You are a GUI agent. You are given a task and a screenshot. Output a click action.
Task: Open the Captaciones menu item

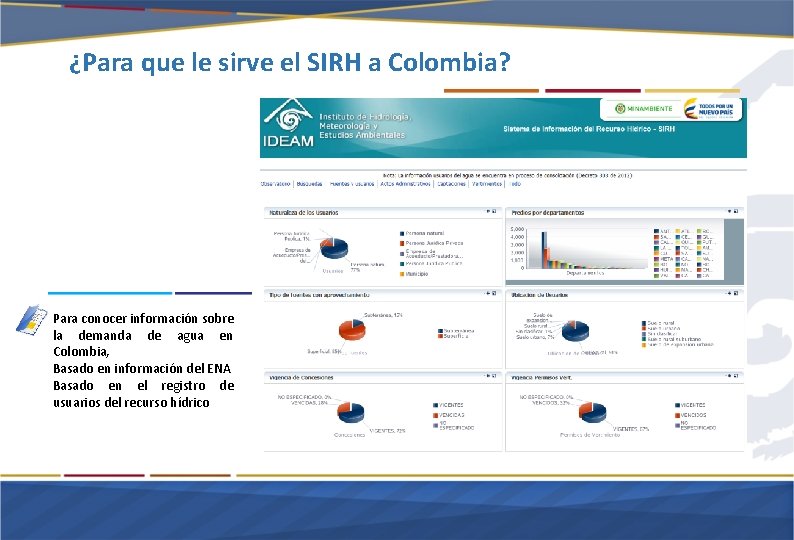point(451,184)
